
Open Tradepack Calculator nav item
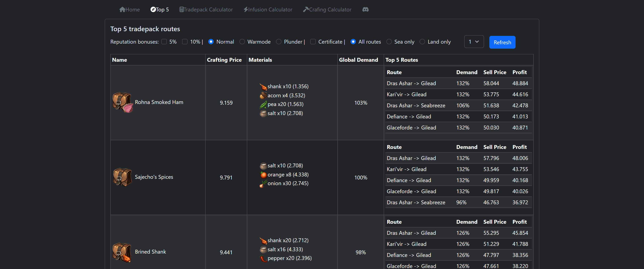(x=206, y=10)
